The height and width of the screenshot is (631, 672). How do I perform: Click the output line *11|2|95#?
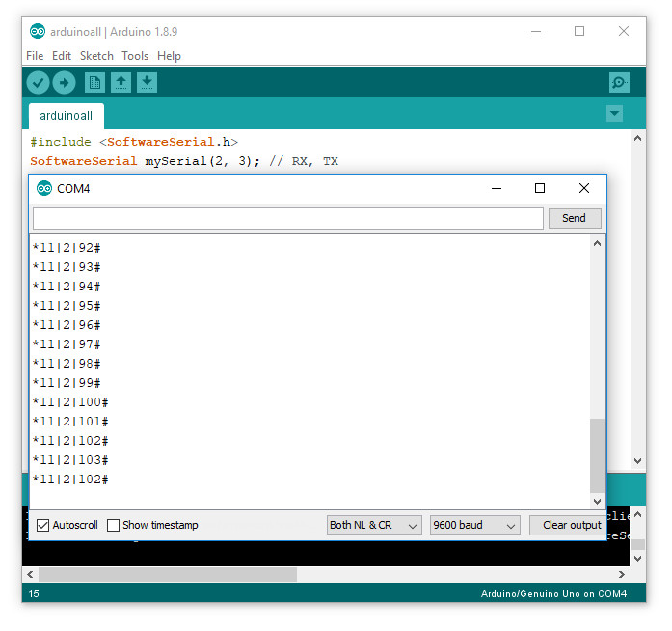coord(67,306)
